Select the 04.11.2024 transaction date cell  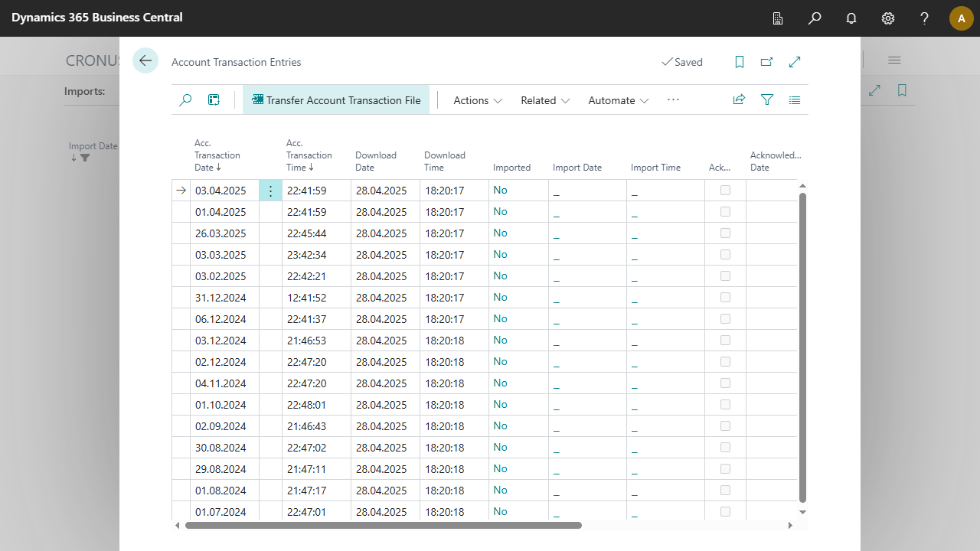[x=224, y=383]
